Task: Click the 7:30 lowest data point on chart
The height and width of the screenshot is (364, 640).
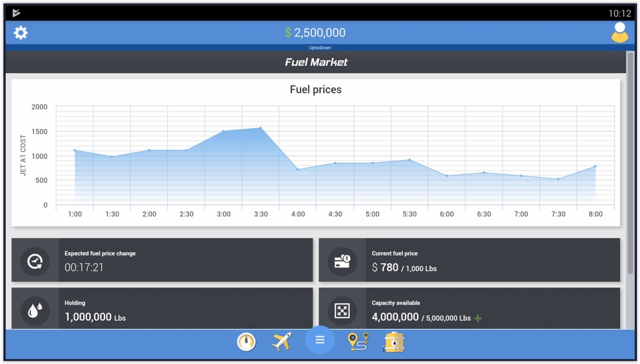Action: (x=559, y=179)
